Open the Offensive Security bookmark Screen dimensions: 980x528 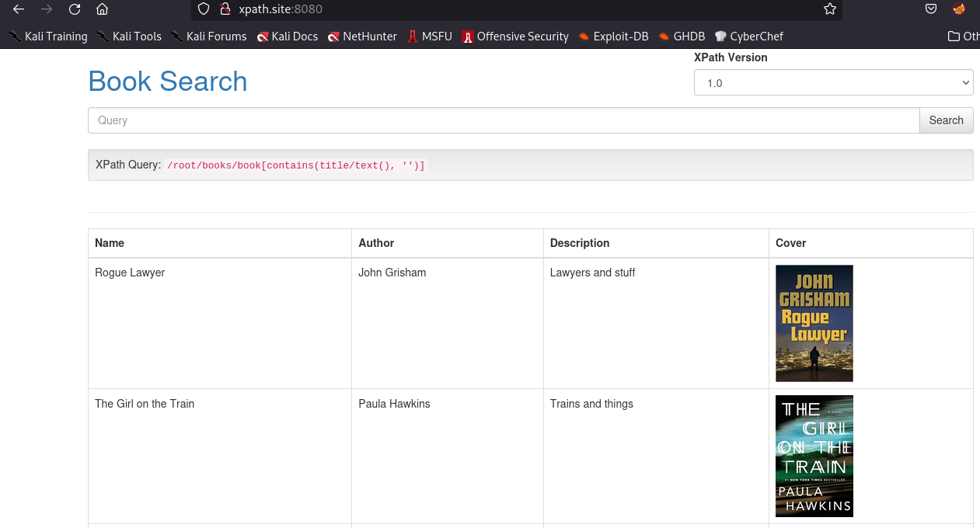(x=515, y=36)
